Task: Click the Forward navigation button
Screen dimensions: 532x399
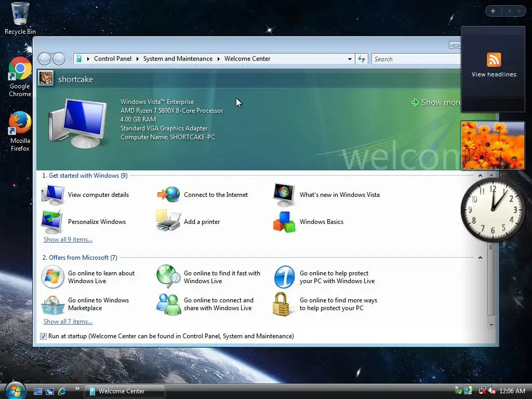Action: coord(59,59)
